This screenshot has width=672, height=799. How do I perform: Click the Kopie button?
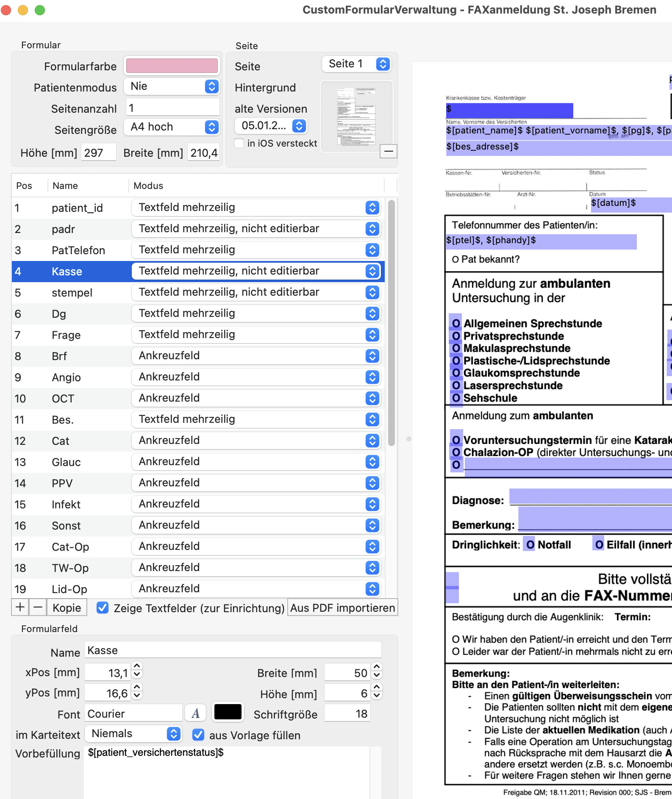coord(67,607)
